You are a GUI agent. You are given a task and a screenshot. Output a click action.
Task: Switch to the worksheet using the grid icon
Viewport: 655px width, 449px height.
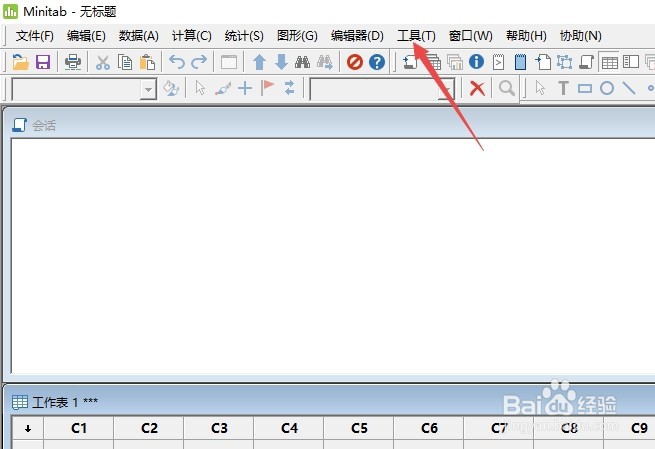(609, 63)
